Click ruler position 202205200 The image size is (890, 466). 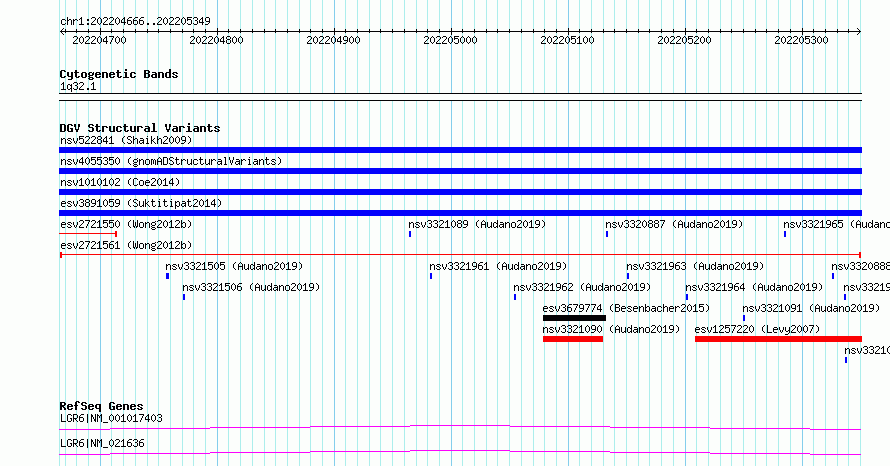[x=685, y=40]
